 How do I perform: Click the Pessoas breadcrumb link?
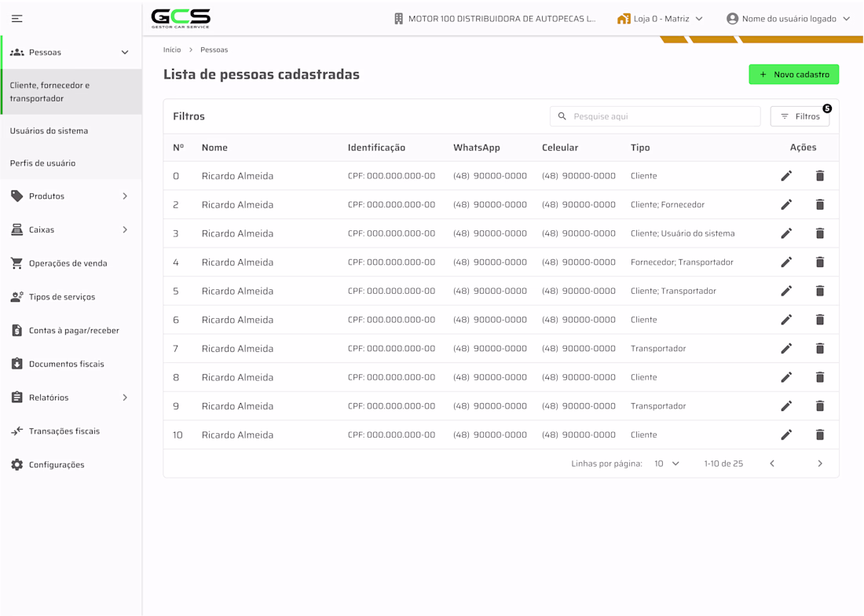pyautogui.click(x=214, y=49)
